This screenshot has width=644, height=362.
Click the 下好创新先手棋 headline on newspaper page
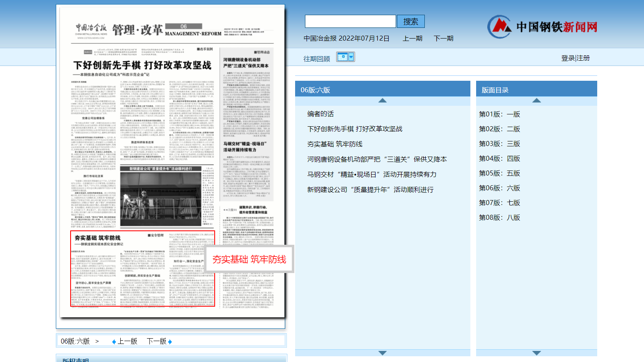click(x=142, y=65)
